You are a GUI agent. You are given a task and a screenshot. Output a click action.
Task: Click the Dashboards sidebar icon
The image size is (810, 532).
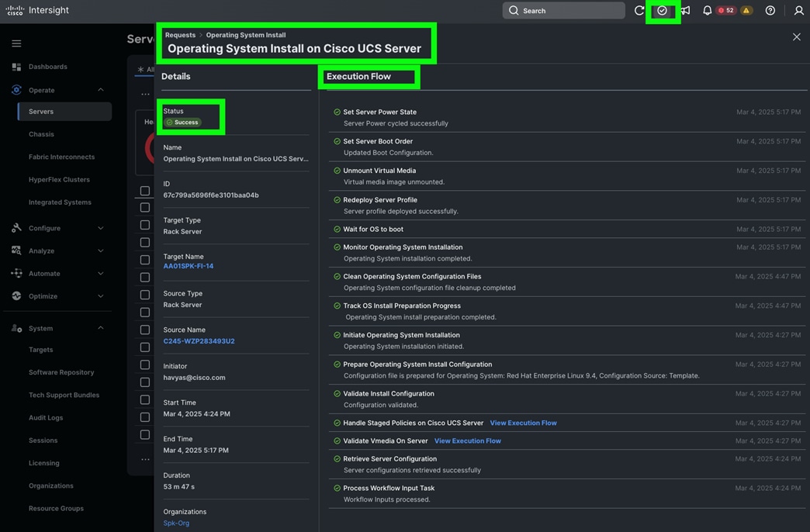pos(16,67)
